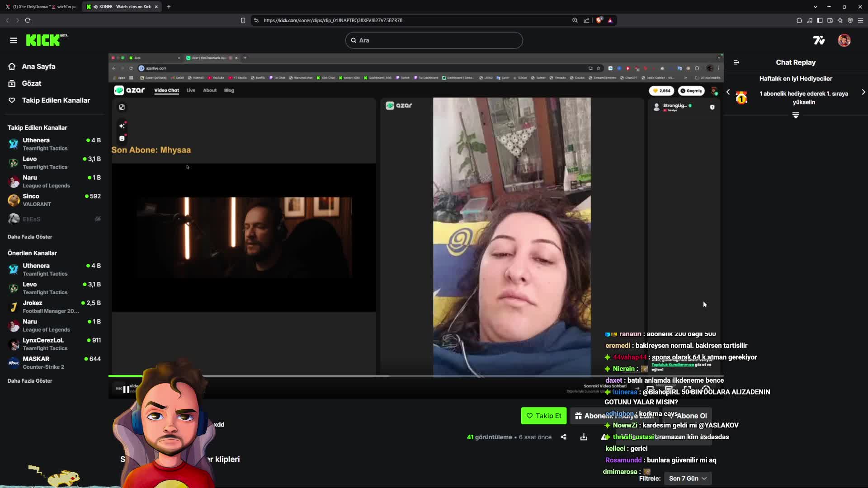868x488 pixels.
Task: Collapse the Chat Replay panel icon
Action: point(736,62)
